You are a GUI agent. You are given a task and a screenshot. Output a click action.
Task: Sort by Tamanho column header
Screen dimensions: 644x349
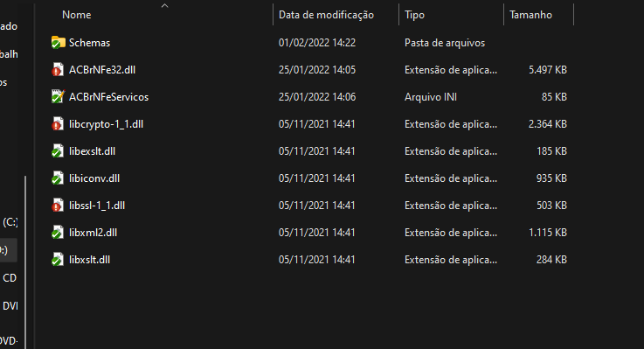coord(530,15)
